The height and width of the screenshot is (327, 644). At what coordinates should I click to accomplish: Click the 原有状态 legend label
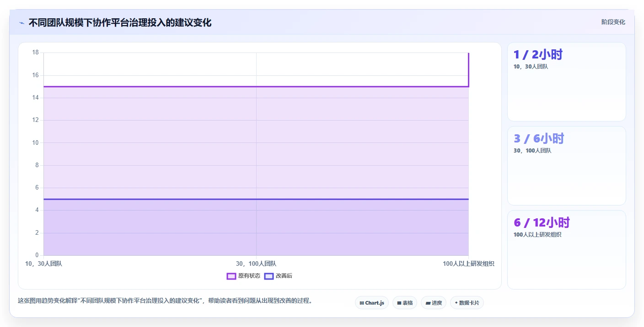249,276
